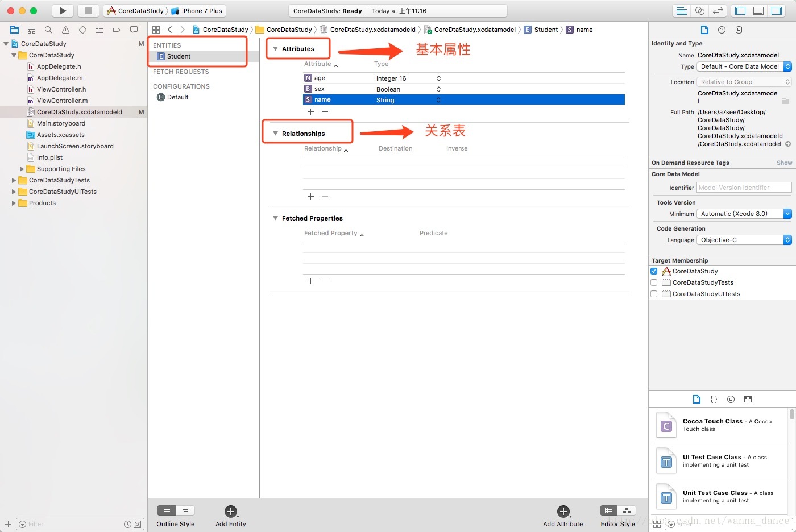
Task: Go forward in editor history
Action: tap(183, 30)
